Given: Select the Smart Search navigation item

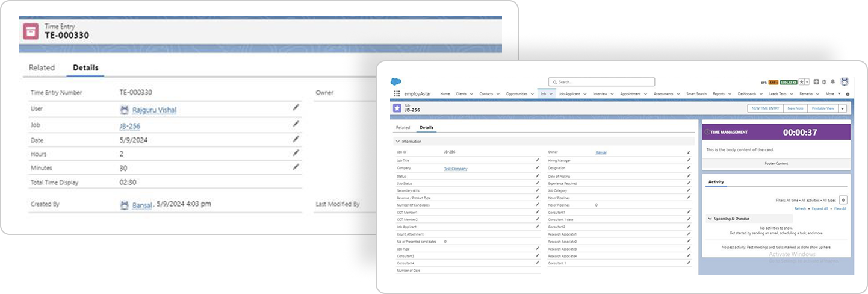Looking at the screenshot, I should click(x=696, y=94).
